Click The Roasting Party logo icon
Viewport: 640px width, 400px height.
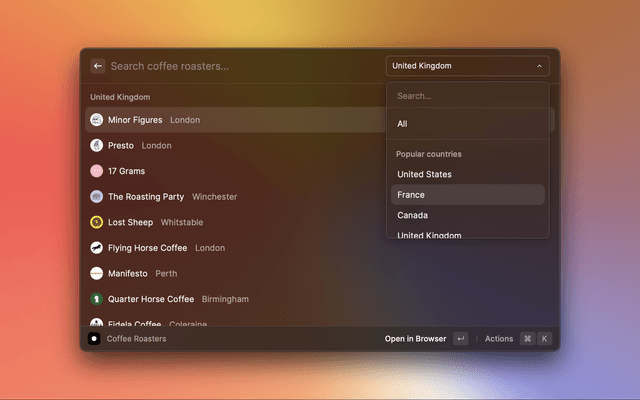(97, 197)
